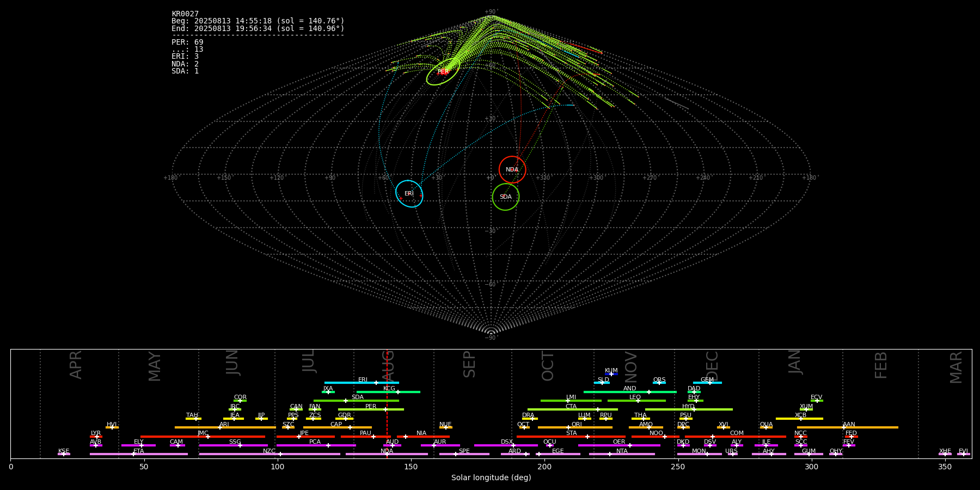Click the EVI shower label in timeline

(x=963, y=451)
